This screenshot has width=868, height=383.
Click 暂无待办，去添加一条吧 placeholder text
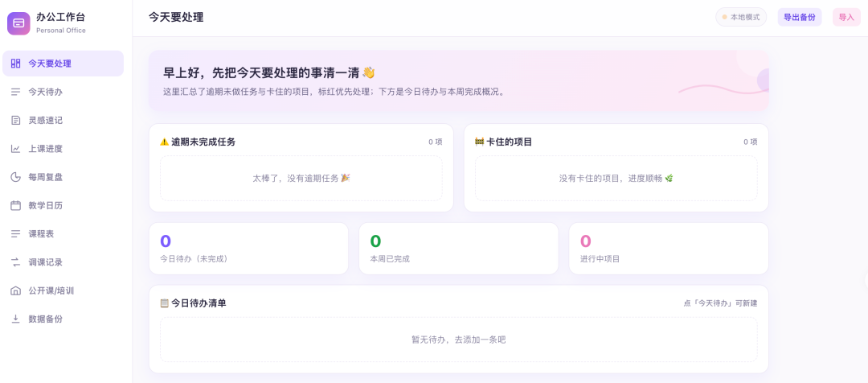(458, 340)
